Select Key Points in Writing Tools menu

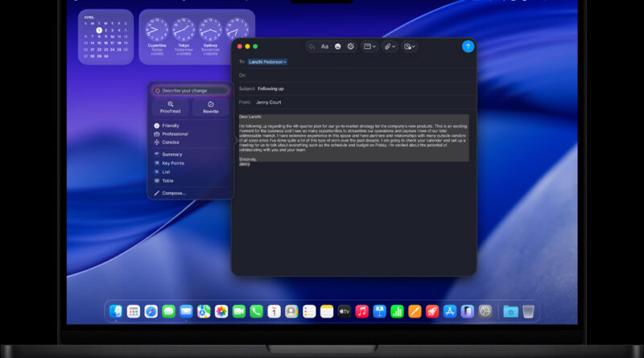point(173,163)
